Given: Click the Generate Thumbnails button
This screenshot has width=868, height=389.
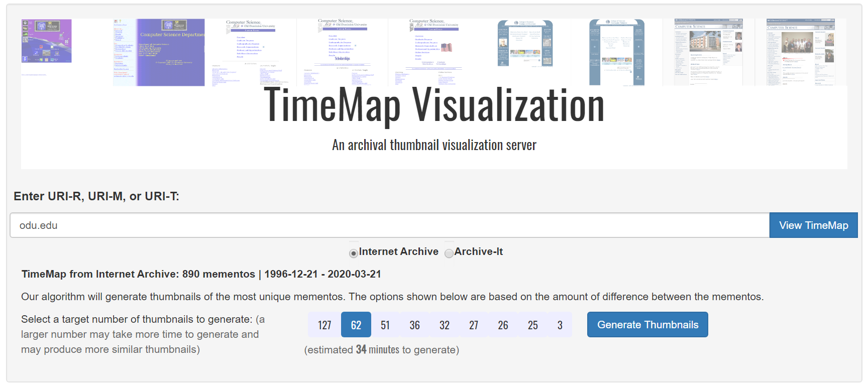Looking at the screenshot, I should coord(647,325).
